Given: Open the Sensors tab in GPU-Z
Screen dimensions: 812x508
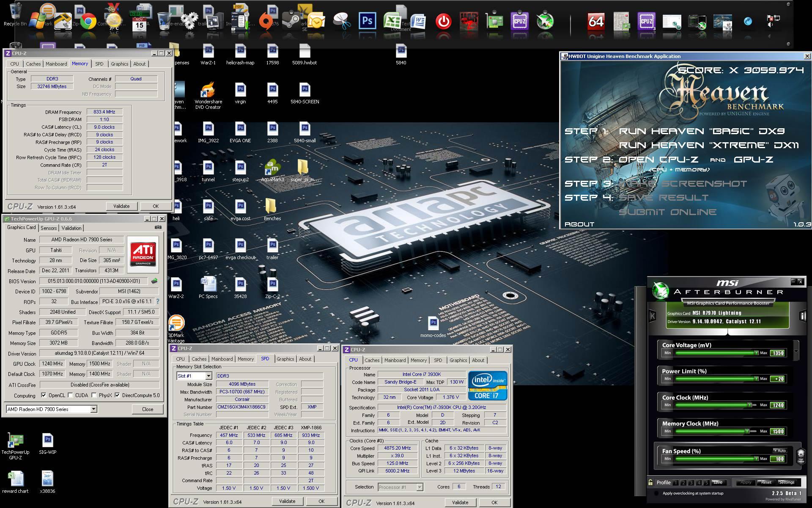Looking at the screenshot, I should tap(49, 228).
